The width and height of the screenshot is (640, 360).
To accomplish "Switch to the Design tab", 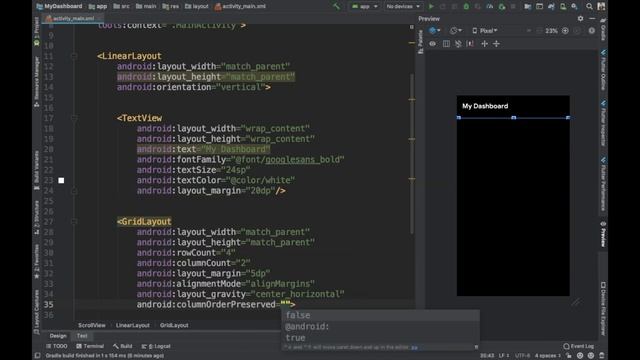I will tap(58, 336).
